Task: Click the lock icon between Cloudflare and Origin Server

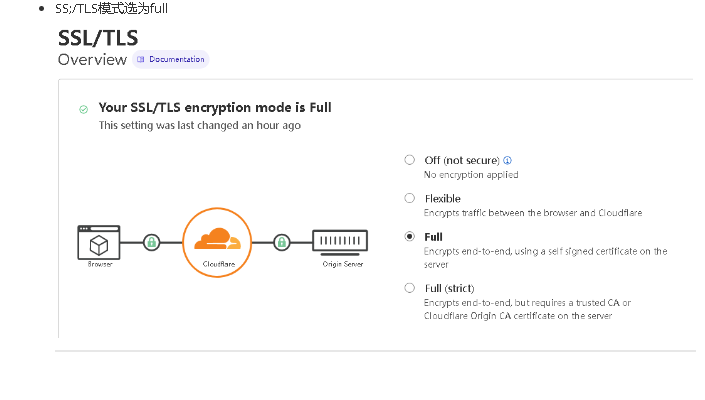Action: 282,241
